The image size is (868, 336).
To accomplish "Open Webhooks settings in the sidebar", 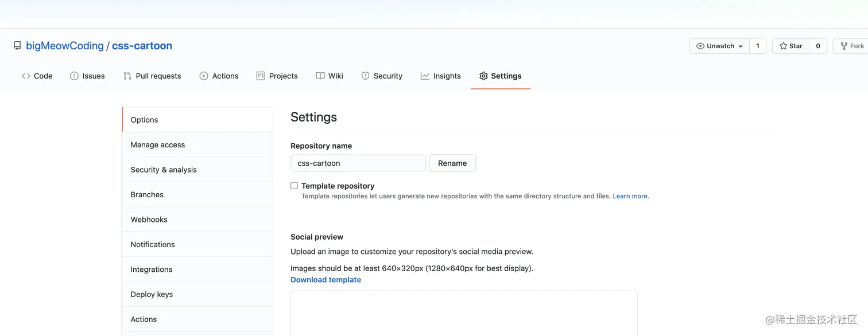I will 149,220.
